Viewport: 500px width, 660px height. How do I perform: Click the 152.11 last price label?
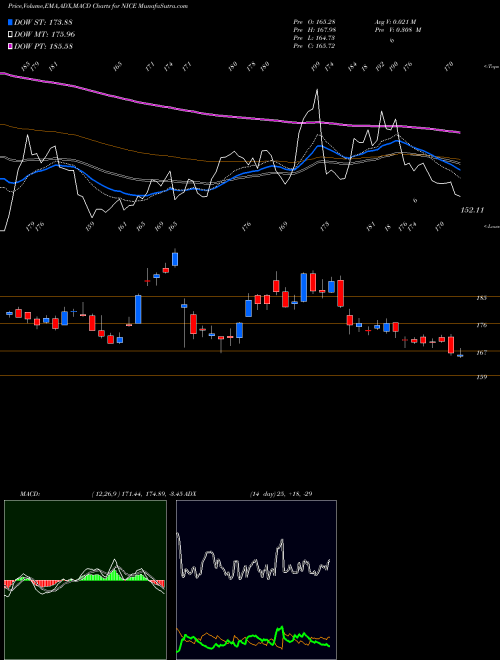click(x=473, y=210)
